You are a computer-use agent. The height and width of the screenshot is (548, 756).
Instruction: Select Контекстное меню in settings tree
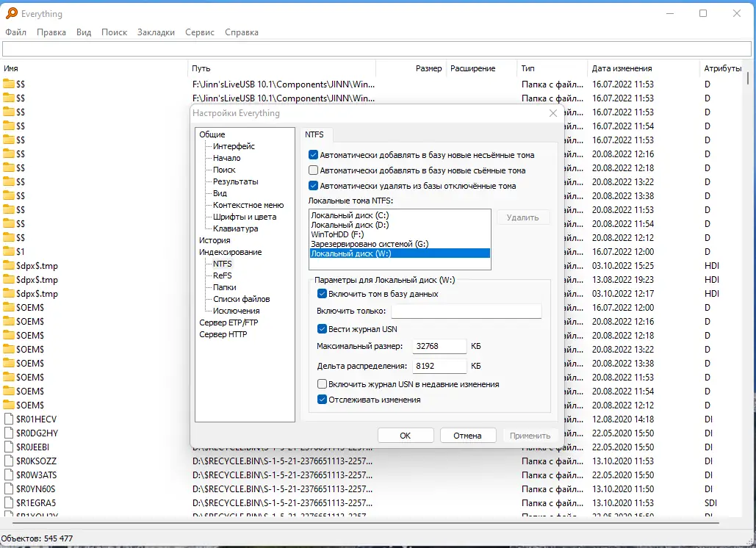248,205
